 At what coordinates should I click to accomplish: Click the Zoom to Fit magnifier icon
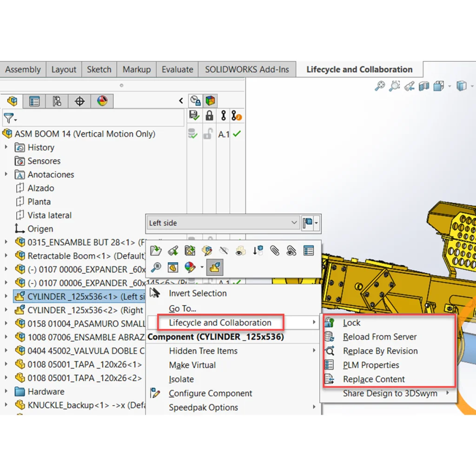380,86
